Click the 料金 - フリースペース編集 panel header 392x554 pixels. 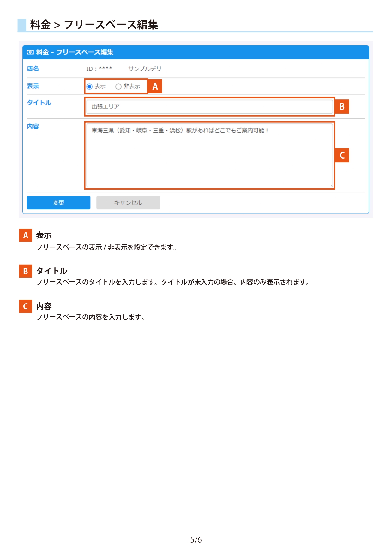tap(196, 52)
